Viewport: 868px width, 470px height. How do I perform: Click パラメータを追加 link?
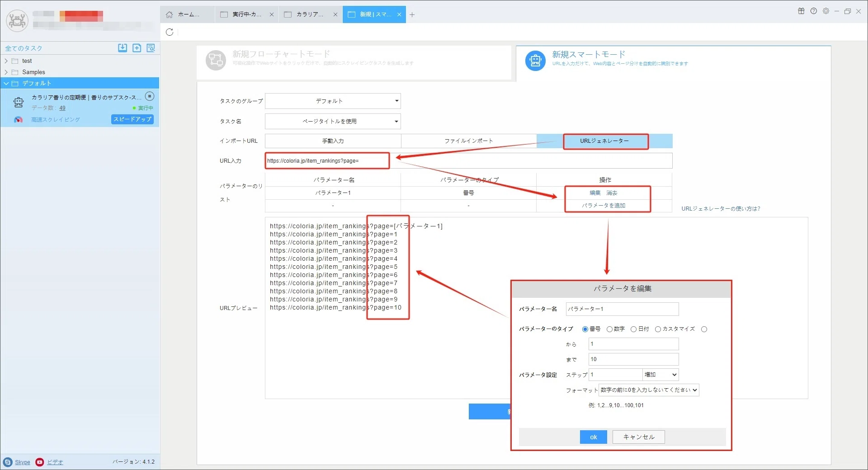tap(604, 206)
